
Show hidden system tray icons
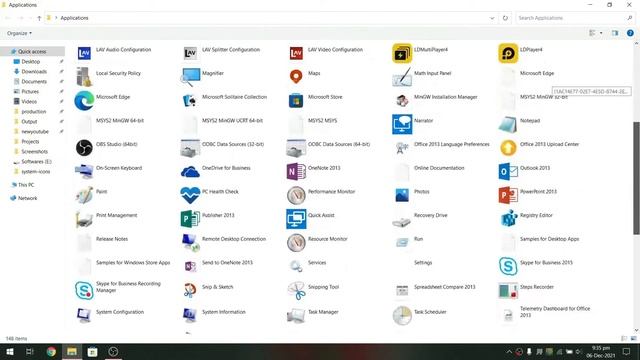click(x=509, y=351)
